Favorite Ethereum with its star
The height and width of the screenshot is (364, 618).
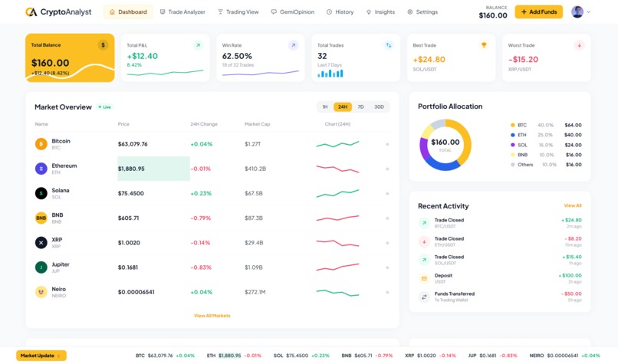(387, 169)
